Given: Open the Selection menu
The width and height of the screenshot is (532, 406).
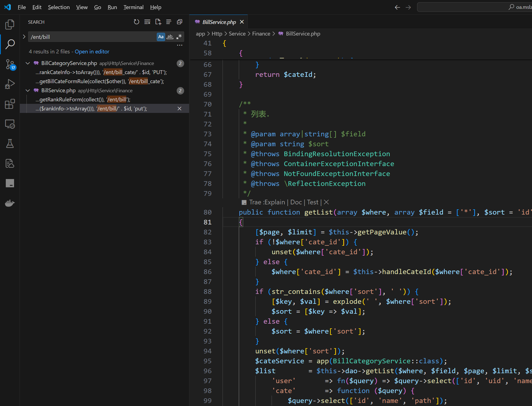Looking at the screenshot, I should 59,7.
